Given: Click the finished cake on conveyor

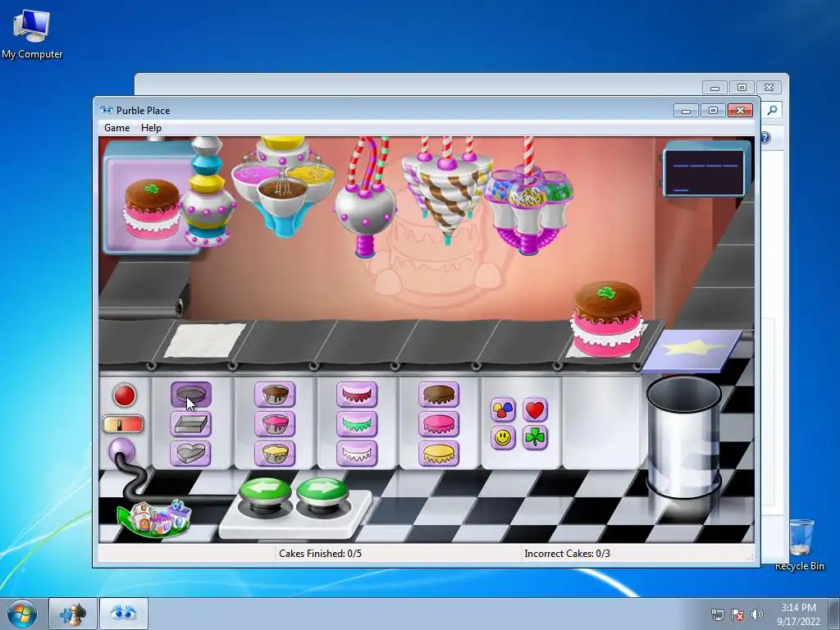Looking at the screenshot, I should 607,319.
